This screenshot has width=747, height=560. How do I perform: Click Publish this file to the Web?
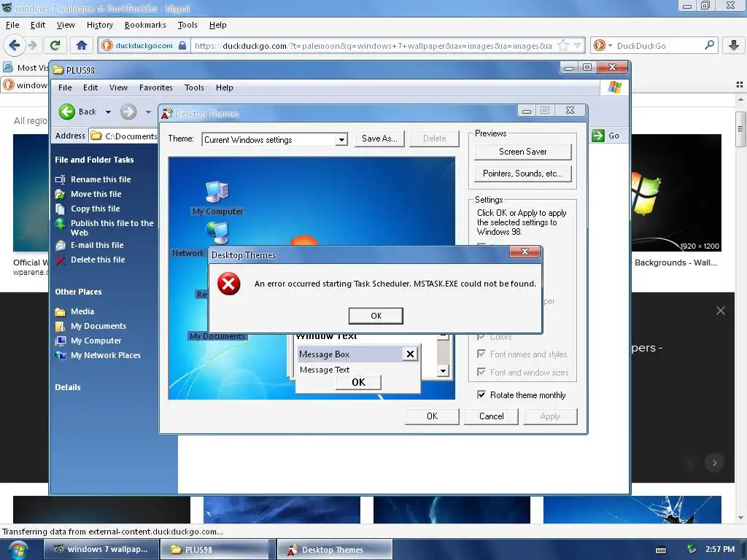tap(112, 227)
